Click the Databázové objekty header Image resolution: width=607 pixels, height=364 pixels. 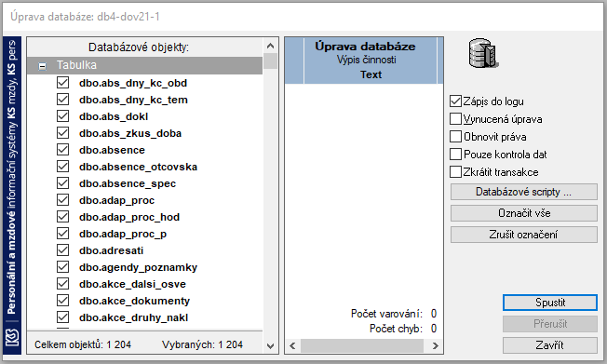tap(139, 47)
